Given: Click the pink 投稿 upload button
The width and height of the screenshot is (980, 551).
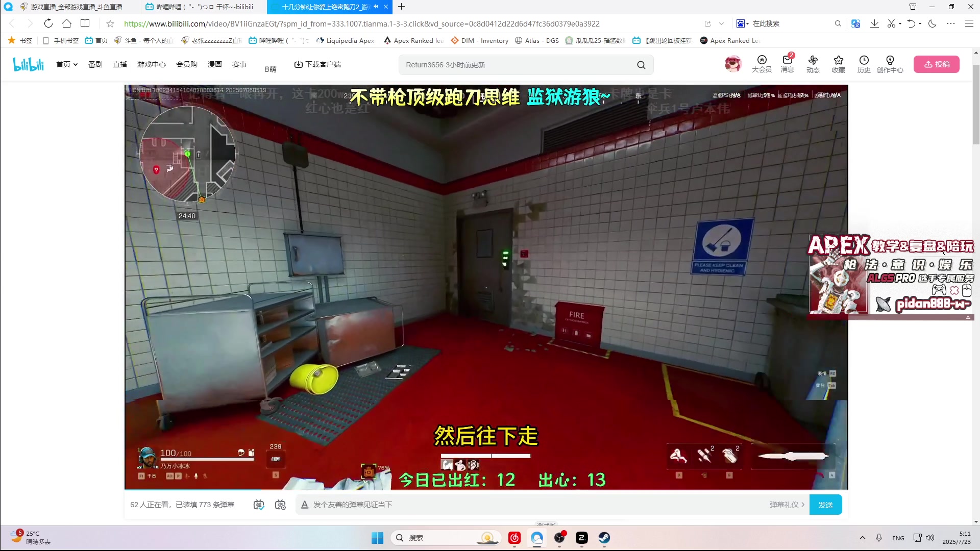Looking at the screenshot, I should (x=937, y=64).
